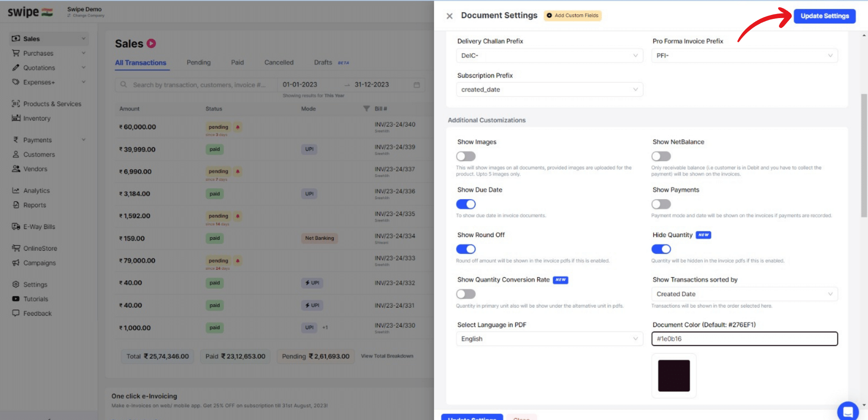The image size is (868, 420).
Task: Disable the Show Due Date toggle
Action: tap(466, 204)
